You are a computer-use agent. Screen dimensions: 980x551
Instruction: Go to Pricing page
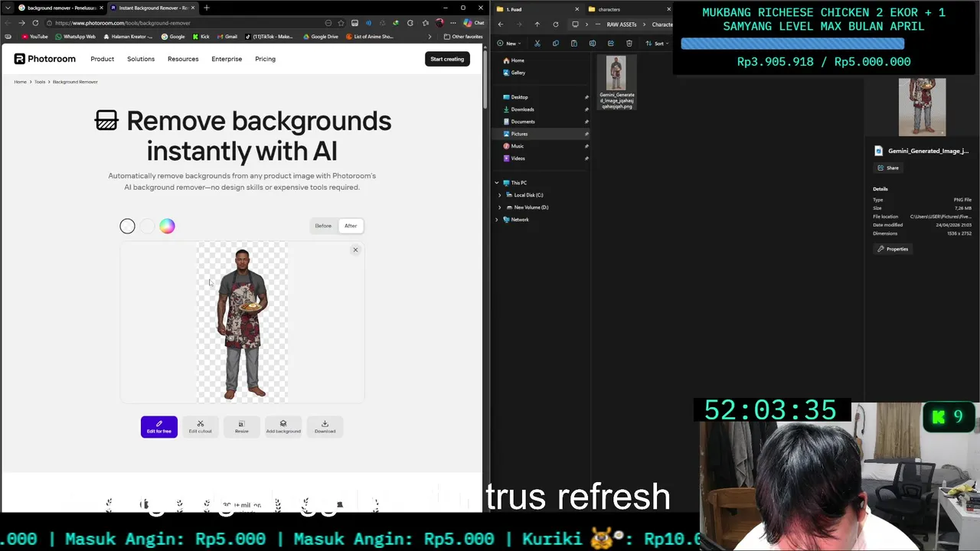coord(265,59)
